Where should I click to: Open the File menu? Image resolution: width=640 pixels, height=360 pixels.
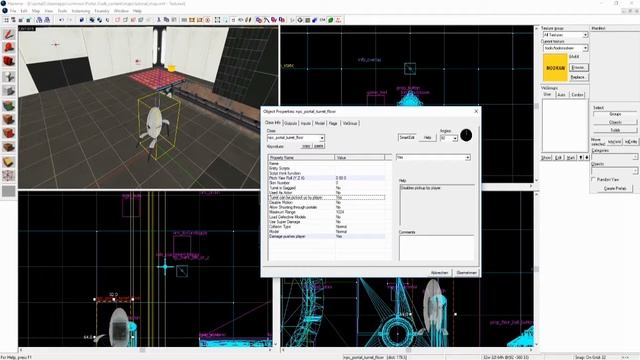pyautogui.click(x=13, y=11)
